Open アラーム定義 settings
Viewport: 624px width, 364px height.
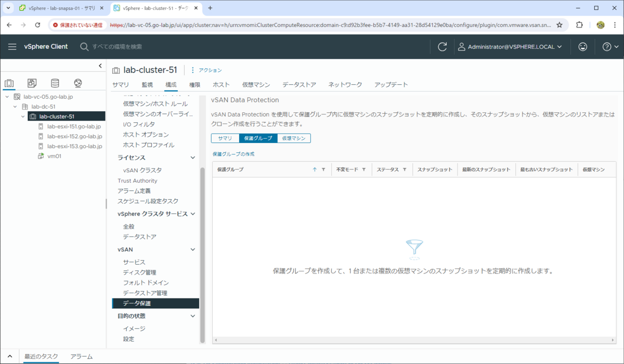click(134, 191)
